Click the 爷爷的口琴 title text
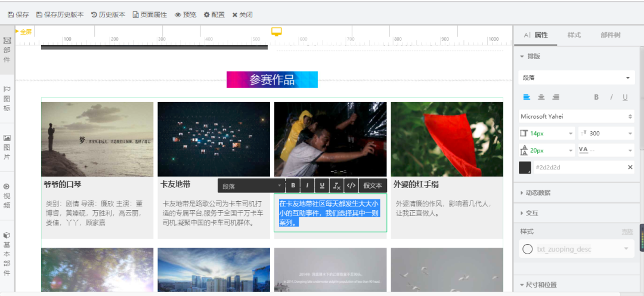The image size is (644, 296). click(63, 184)
